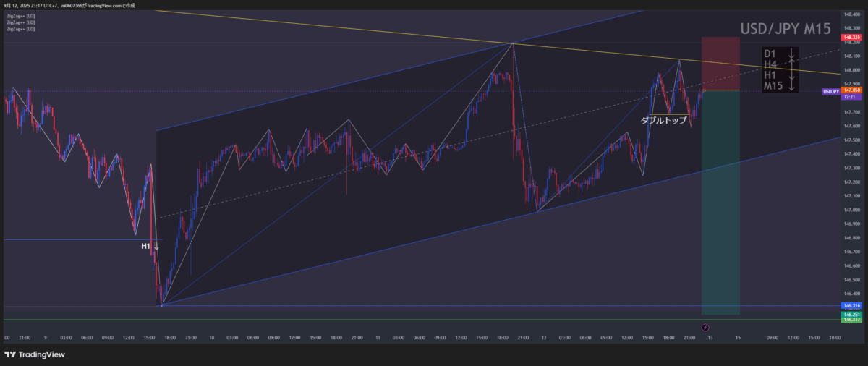This screenshot has height=366, width=868.
Task: Click the lightning bolt event icon on the timeline
Action: pos(705,328)
